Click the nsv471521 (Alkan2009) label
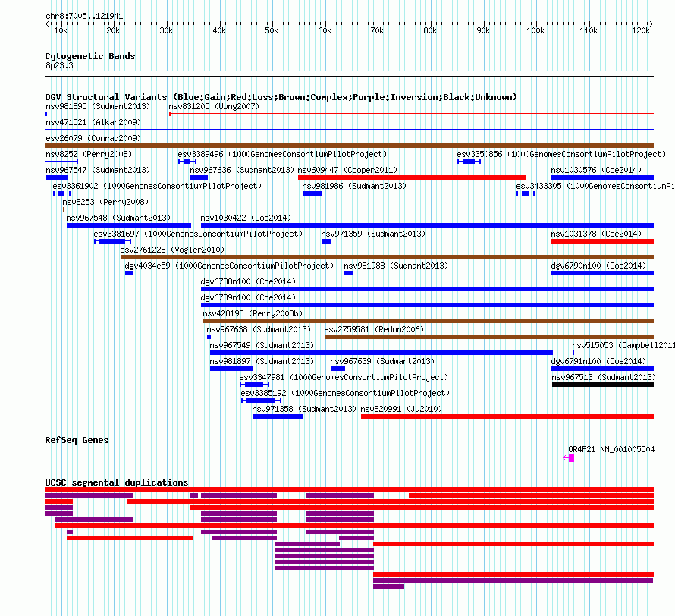This screenshot has width=675, height=616. tap(93, 122)
